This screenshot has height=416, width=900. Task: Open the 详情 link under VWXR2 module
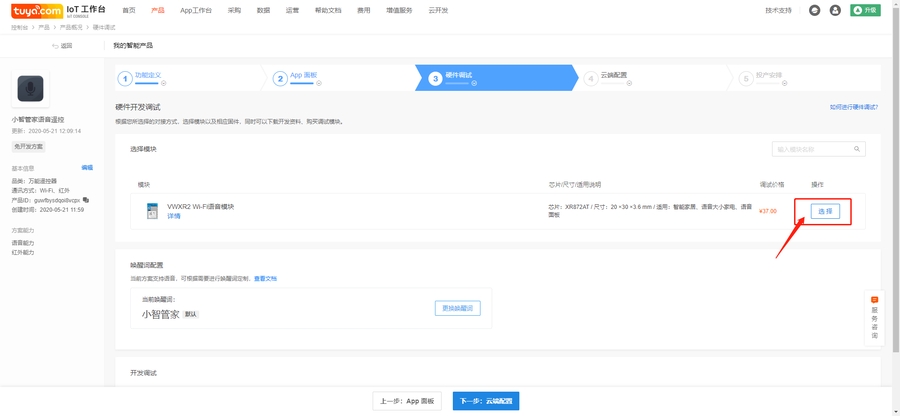click(x=173, y=216)
